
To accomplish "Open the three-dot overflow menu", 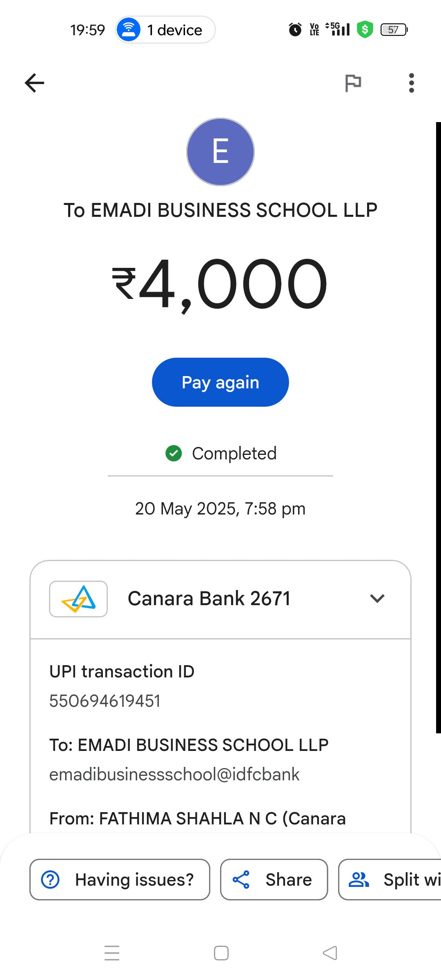I will 411,83.
